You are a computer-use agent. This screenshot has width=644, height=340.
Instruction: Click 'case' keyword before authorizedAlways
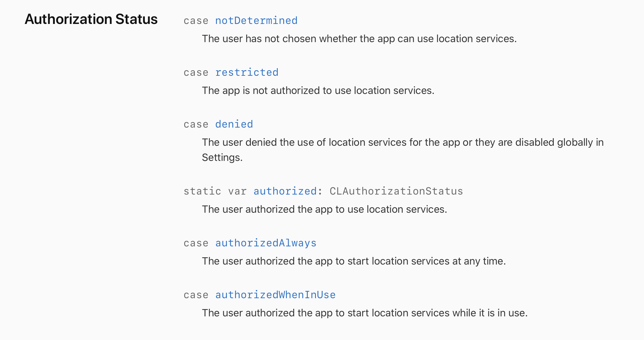pos(196,243)
